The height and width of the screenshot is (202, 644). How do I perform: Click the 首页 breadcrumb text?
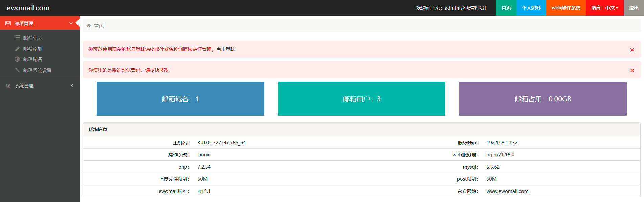pyautogui.click(x=99, y=26)
